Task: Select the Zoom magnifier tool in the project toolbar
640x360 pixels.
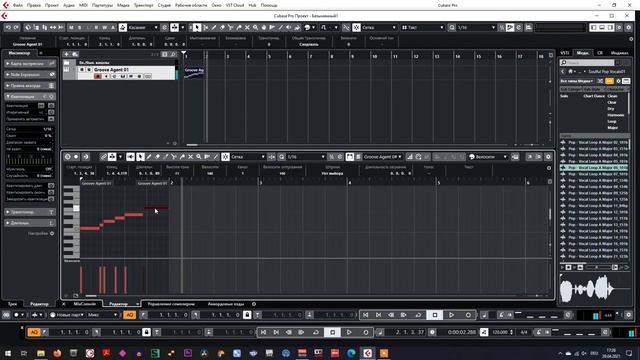Action: pyautogui.click(x=255, y=27)
